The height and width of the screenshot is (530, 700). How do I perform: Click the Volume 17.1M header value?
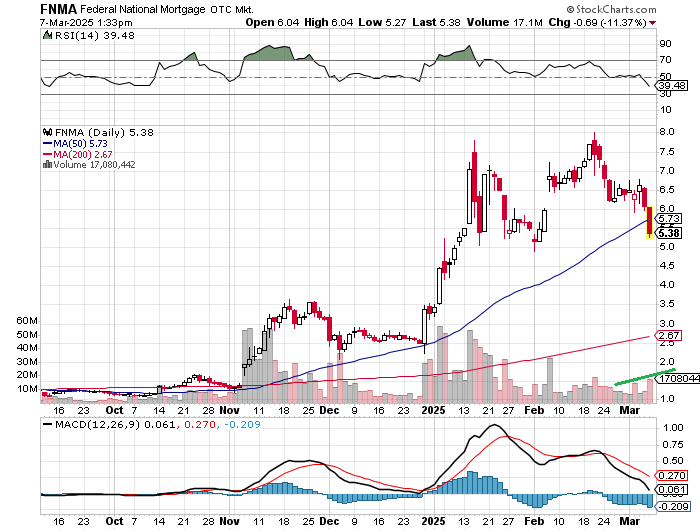(x=504, y=22)
